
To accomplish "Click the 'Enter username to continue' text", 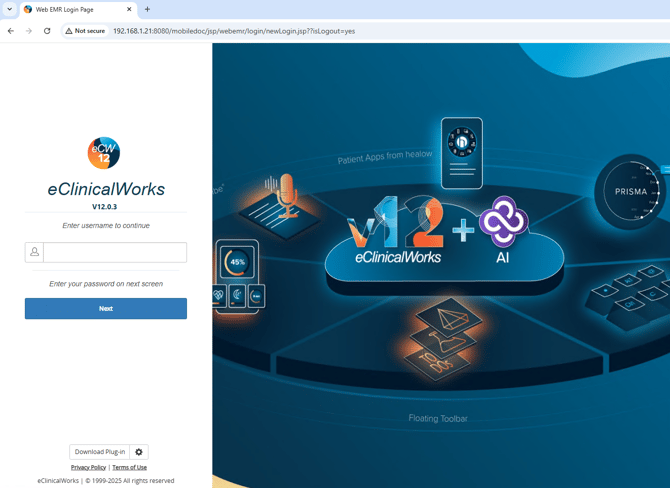I will [106, 225].
